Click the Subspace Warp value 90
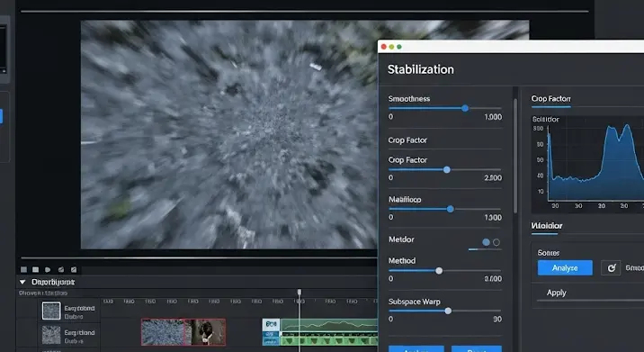This screenshot has height=352, width=644. [x=497, y=319]
